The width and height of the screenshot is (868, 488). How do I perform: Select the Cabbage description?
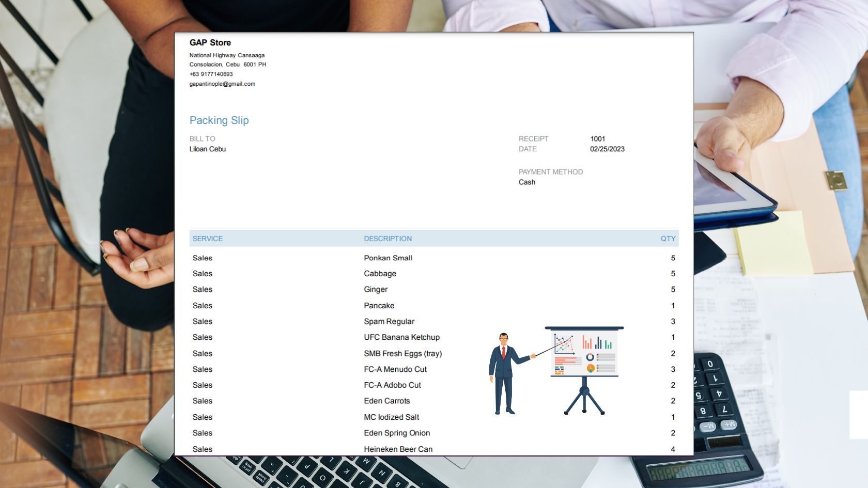pos(380,274)
